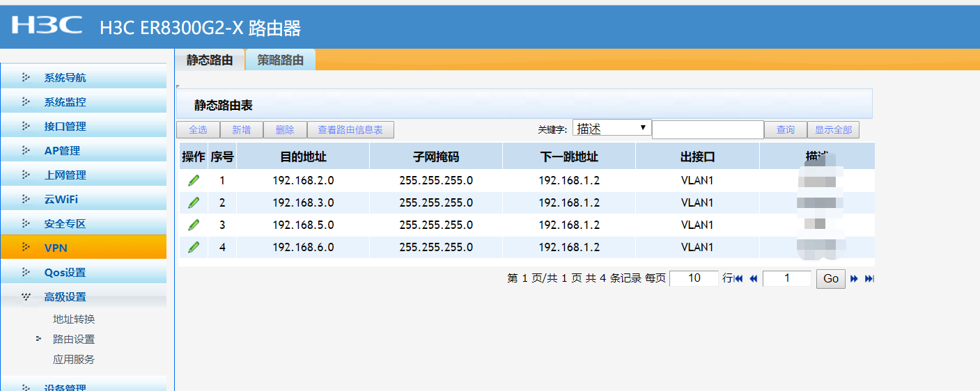Edit route 192.168.3.0 via pencil icon
The image size is (980, 391).
pos(194,203)
